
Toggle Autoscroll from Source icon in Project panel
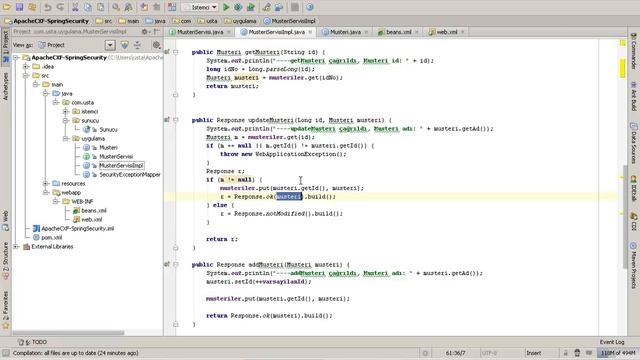(124, 45)
